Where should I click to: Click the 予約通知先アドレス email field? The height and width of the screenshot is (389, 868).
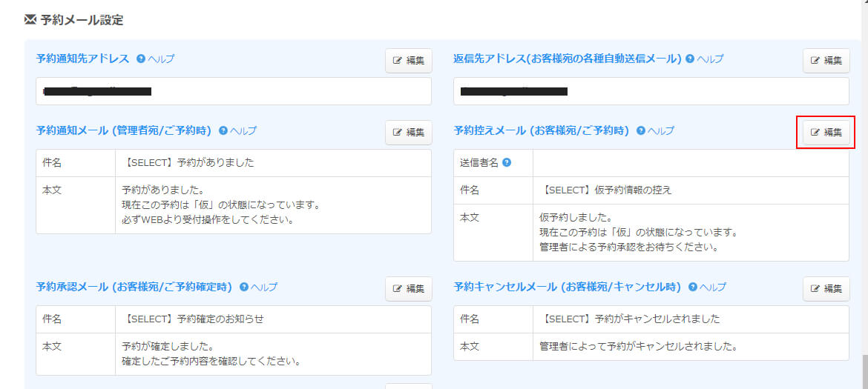click(x=233, y=91)
